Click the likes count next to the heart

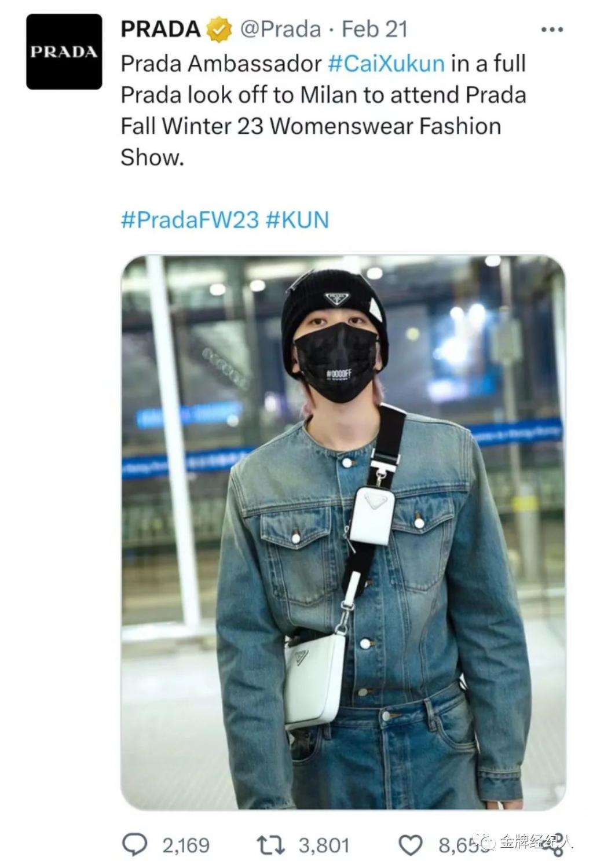(x=462, y=845)
